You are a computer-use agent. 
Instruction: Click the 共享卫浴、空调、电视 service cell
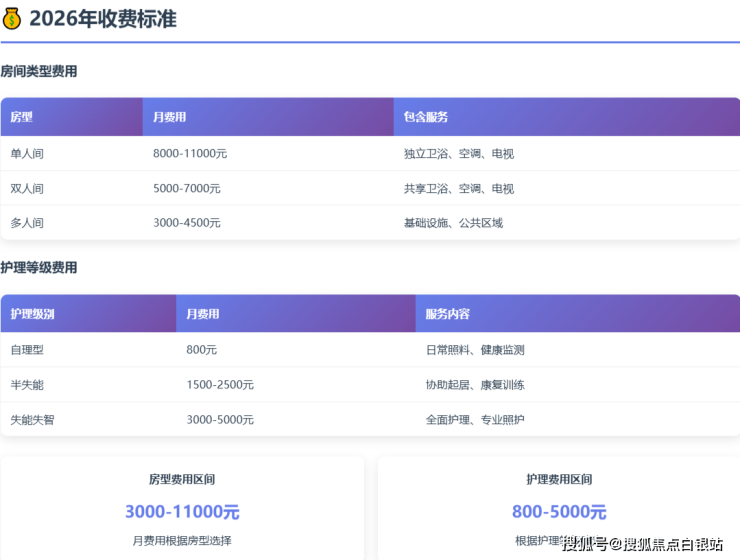(458, 188)
